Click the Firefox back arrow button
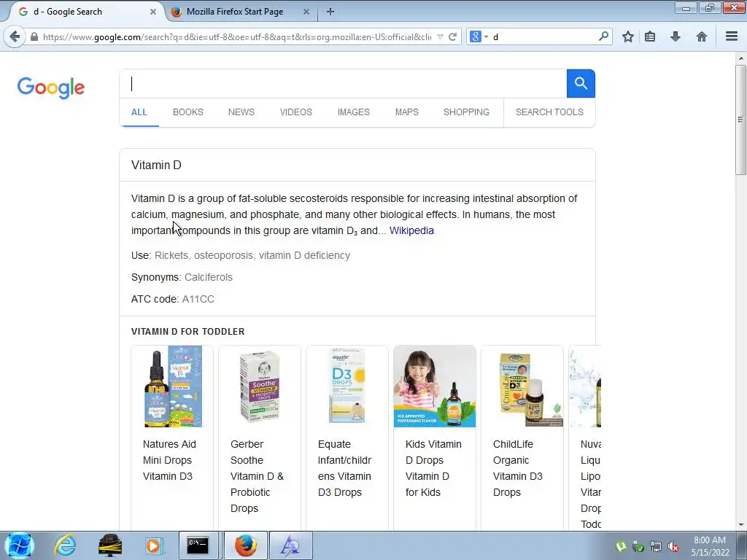Screen dimensions: 747x560 coord(15,36)
